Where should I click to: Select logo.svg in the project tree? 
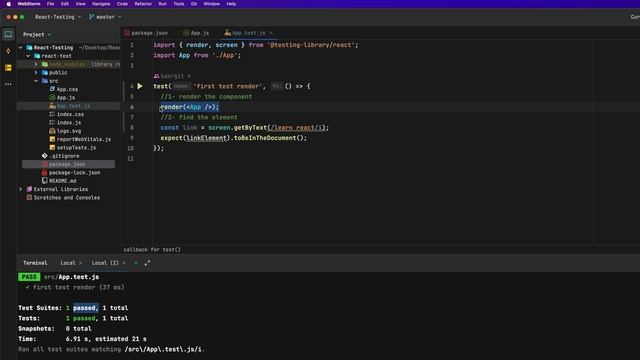point(69,131)
